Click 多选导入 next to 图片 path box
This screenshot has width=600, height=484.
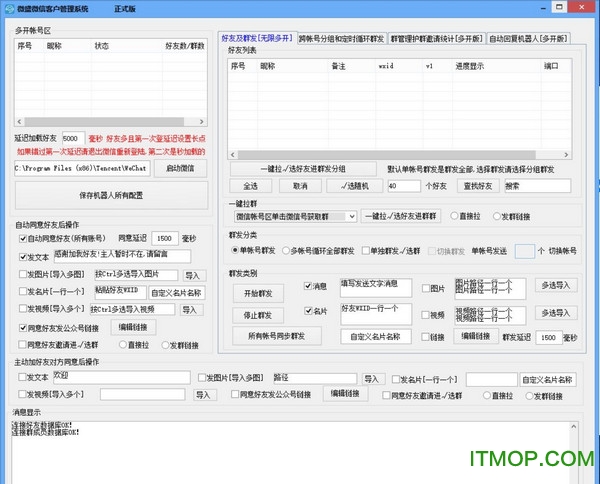[556, 285]
